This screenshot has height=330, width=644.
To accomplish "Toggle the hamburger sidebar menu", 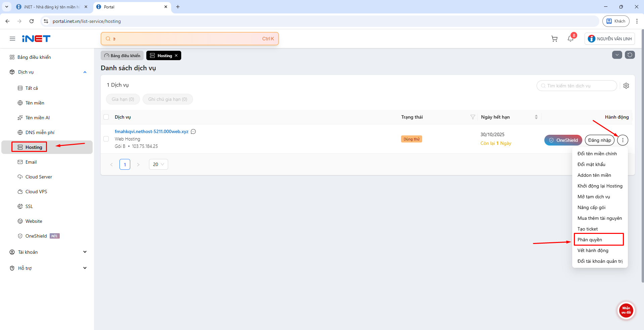I will [12, 39].
